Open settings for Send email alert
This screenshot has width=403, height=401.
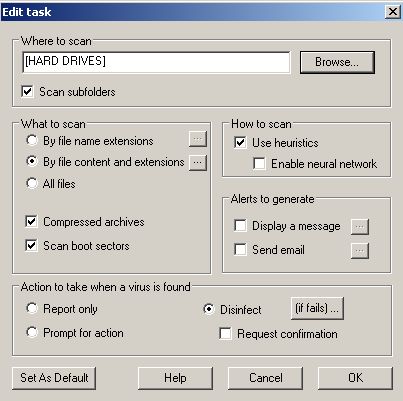click(x=360, y=251)
